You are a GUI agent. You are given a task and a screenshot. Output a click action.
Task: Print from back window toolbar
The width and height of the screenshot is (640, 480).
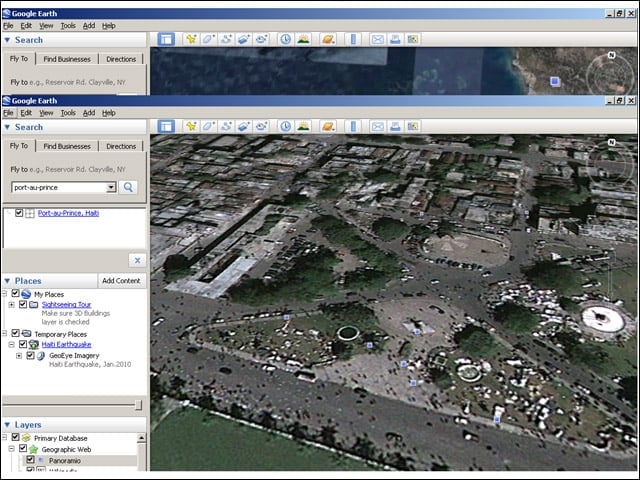pos(395,40)
